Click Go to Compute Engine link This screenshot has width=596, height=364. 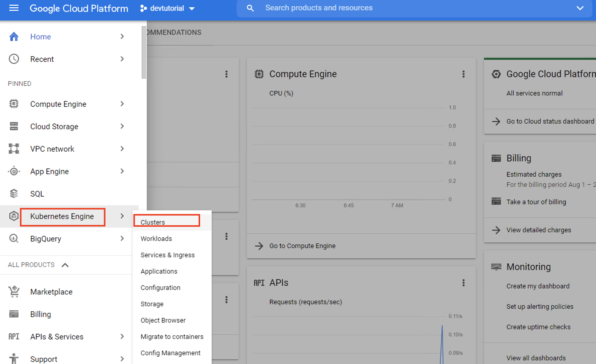302,246
